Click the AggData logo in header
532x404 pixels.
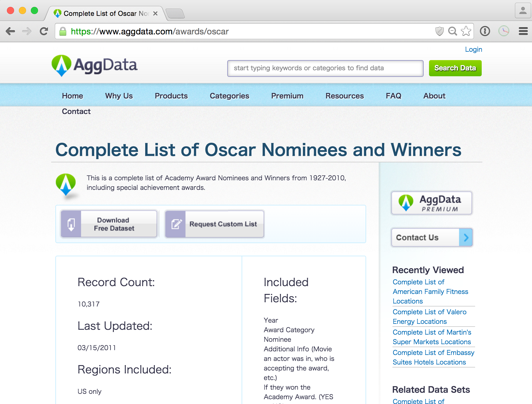coord(94,65)
